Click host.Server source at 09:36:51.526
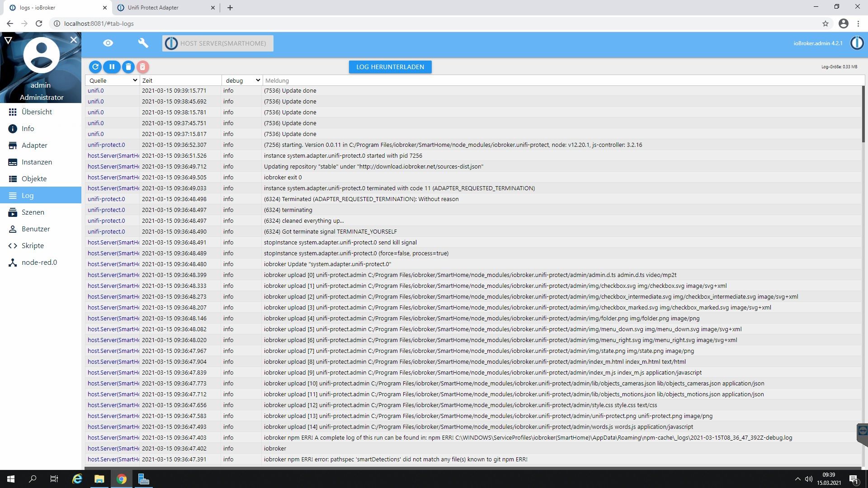Screen dimensions: 868x488 click(113, 155)
